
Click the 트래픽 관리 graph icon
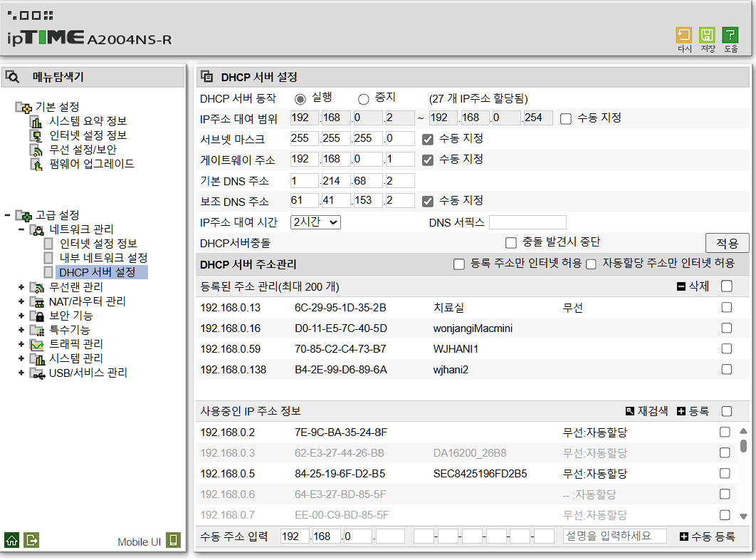tap(36, 345)
